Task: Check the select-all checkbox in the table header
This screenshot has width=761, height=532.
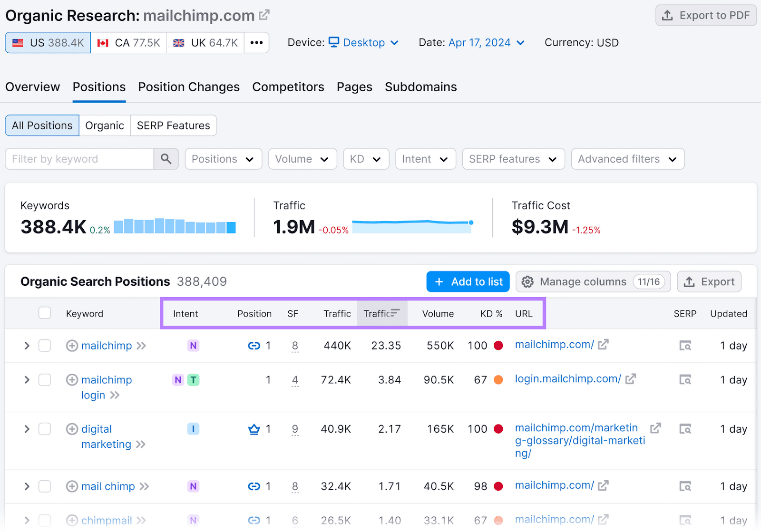Action: (45, 313)
